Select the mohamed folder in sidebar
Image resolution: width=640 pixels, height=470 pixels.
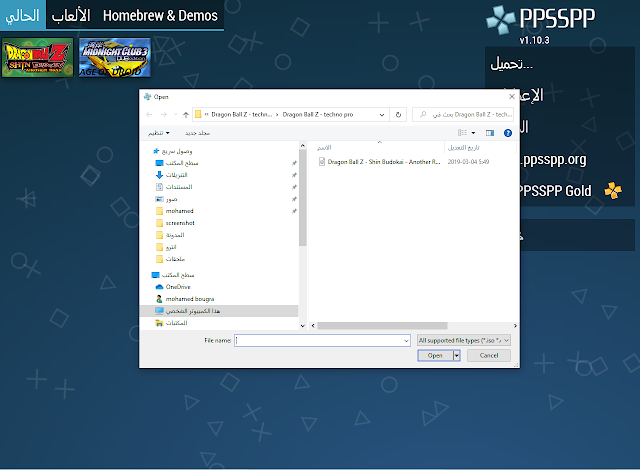175,211
